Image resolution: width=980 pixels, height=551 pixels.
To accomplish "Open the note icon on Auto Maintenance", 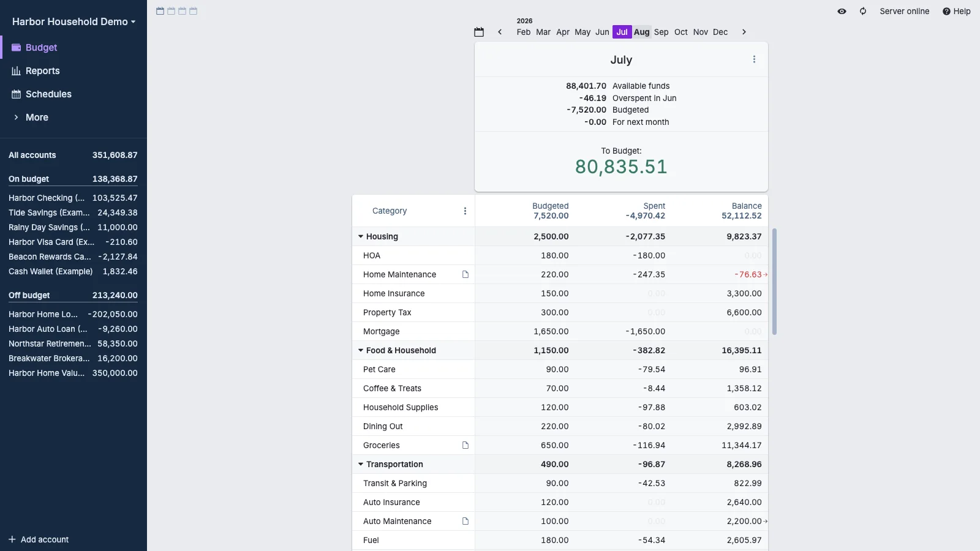I will click(x=466, y=522).
